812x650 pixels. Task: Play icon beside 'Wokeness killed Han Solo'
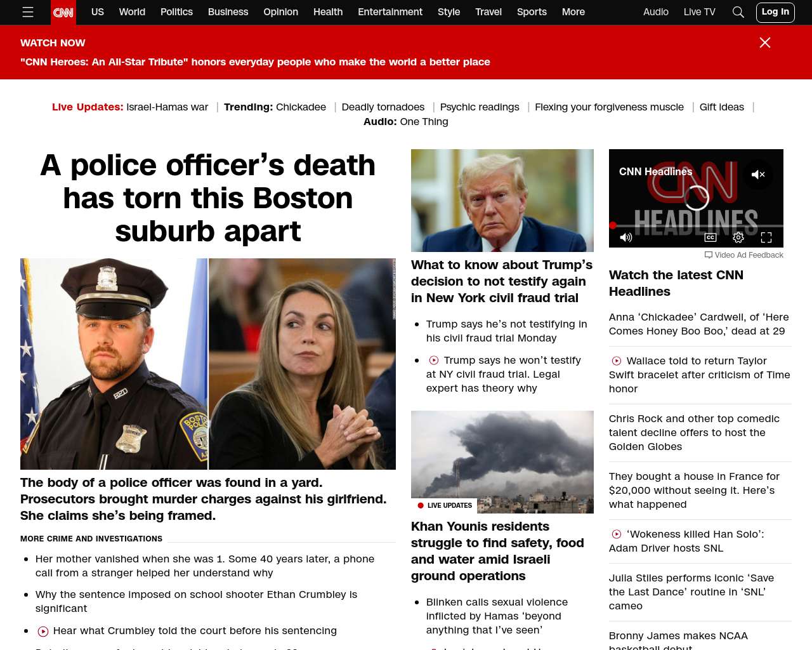point(616,534)
